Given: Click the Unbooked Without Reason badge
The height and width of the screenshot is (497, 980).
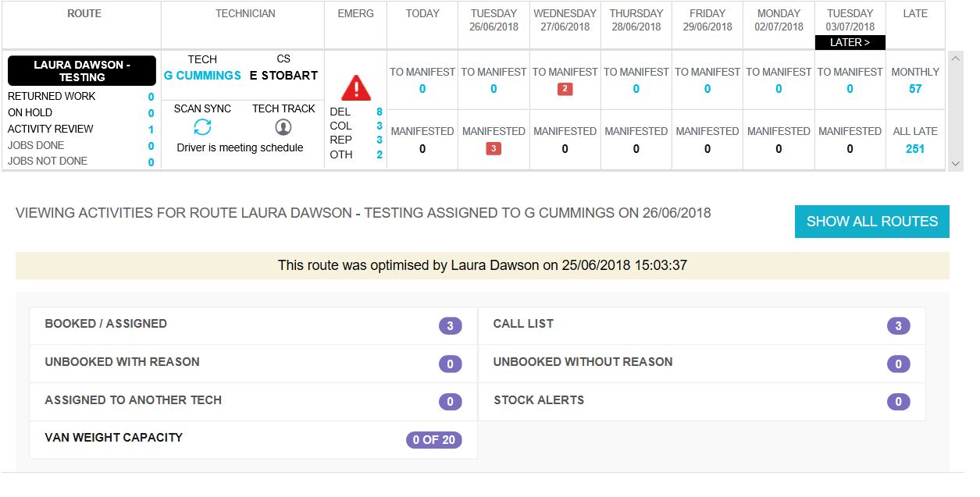Looking at the screenshot, I should pos(897,364).
